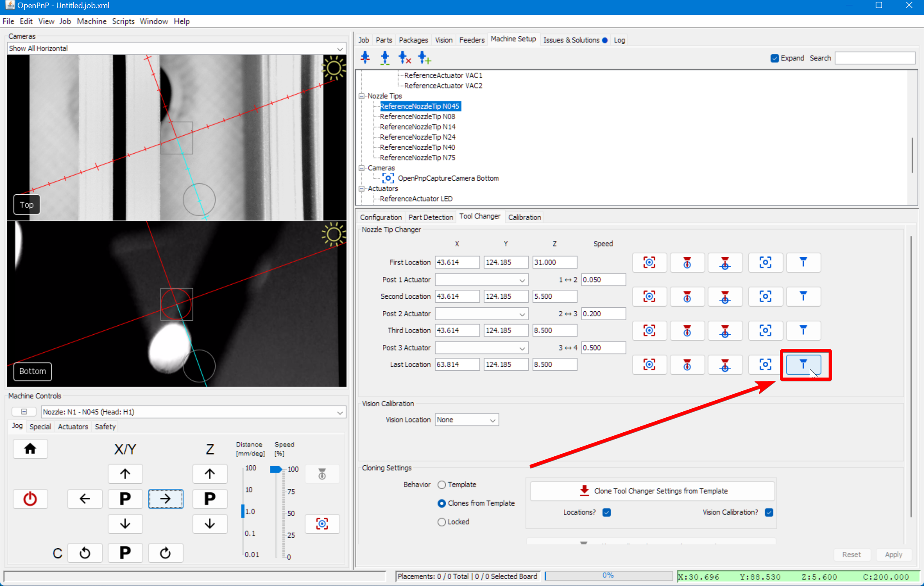
Task: Capture camera coordinates for First Location
Action: click(x=649, y=262)
